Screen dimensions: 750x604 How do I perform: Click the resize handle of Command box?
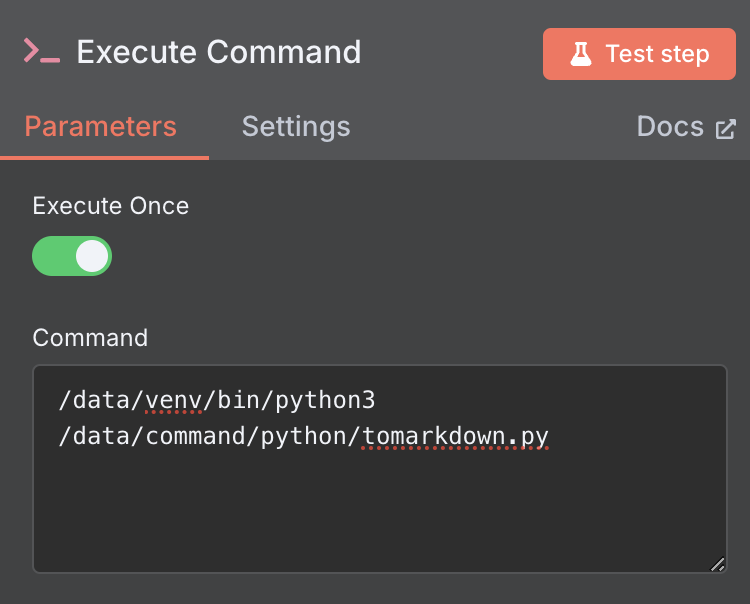[717, 564]
